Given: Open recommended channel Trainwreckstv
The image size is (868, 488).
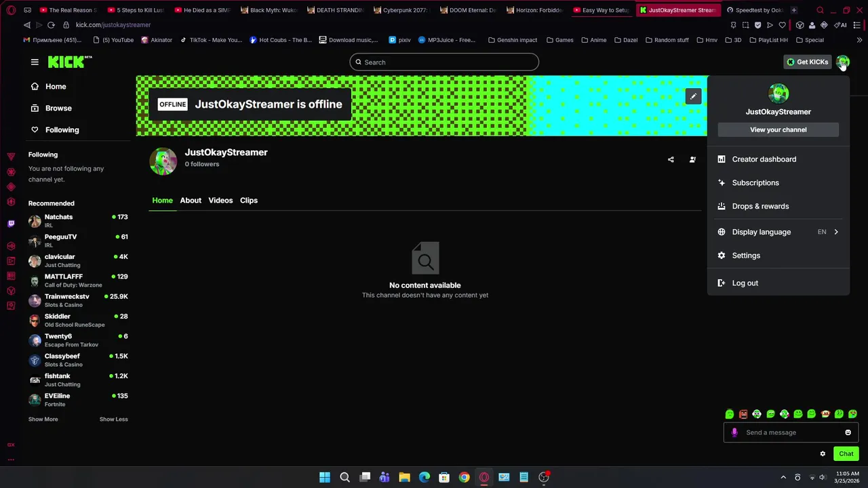Looking at the screenshot, I should (78, 300).
